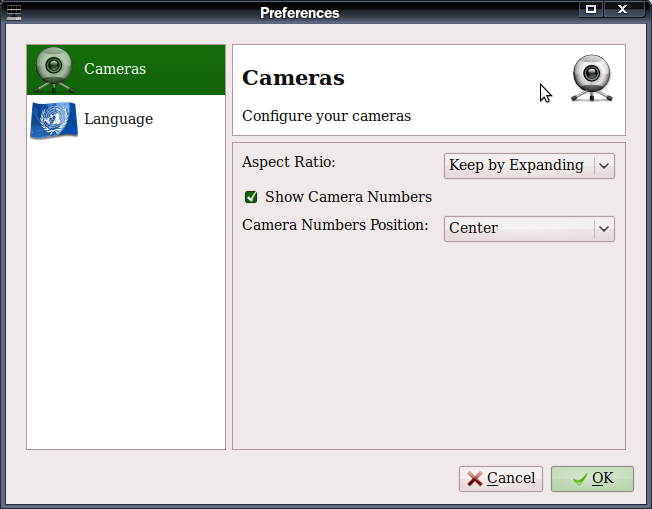This screenshot has width=652, height=509.
Task: Click the 'Configure your cameras' description text
Action: (x=326, y=116)
